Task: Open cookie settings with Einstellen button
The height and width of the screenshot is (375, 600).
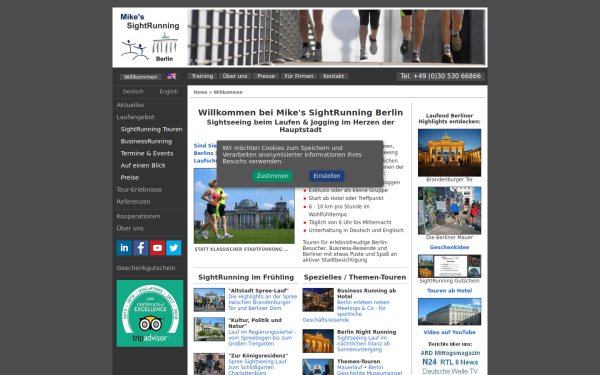Action: (327, 176)
